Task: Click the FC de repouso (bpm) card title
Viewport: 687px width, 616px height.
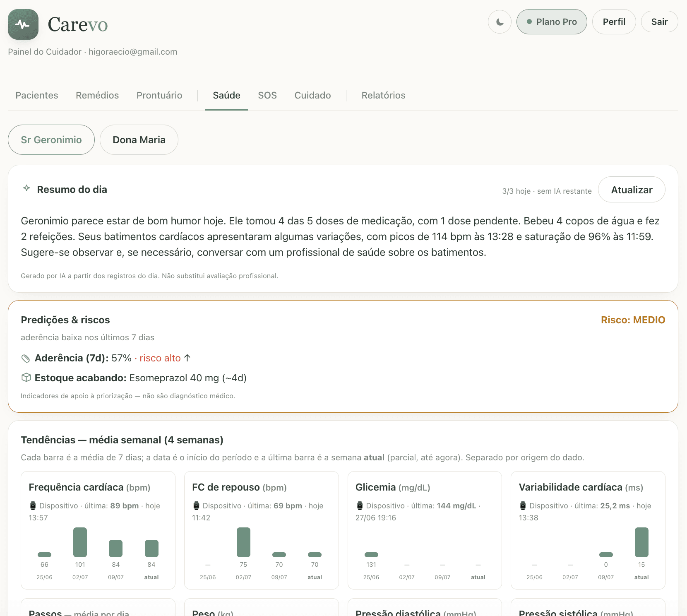Action: [x=239, y=487]
